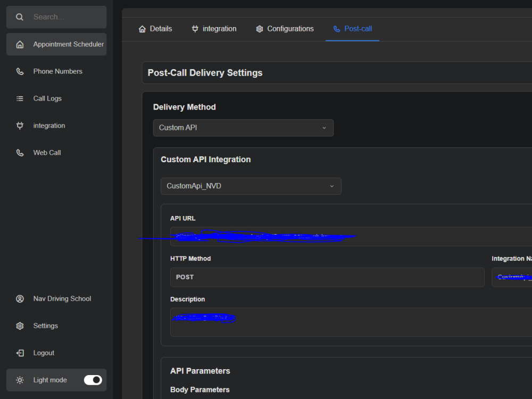Click the Custom API Integration heading
This screenshot has width=532, height=399.
[205, 160]
